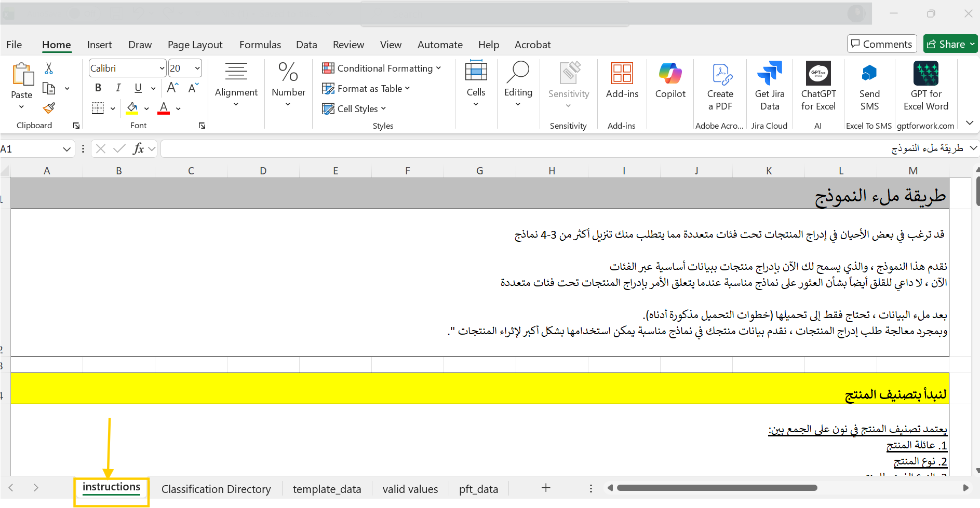980x508 pixels.
Task: Click the Cut scissors icon
Action: point(49,68)
